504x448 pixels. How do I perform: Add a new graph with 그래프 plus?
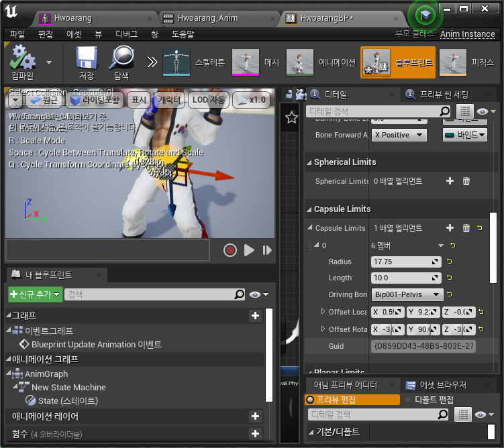[x=256, y=316]
